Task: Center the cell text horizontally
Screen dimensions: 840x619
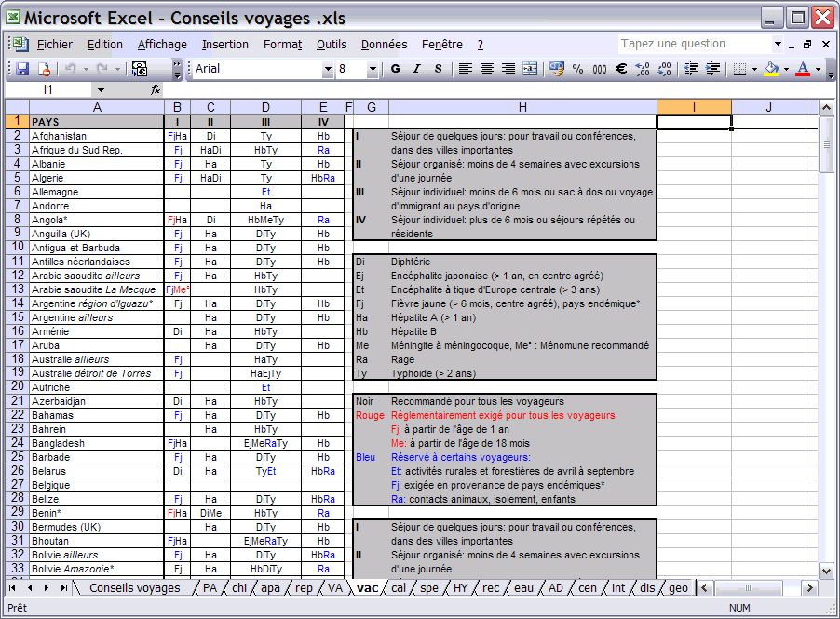Action: [486, 69]
